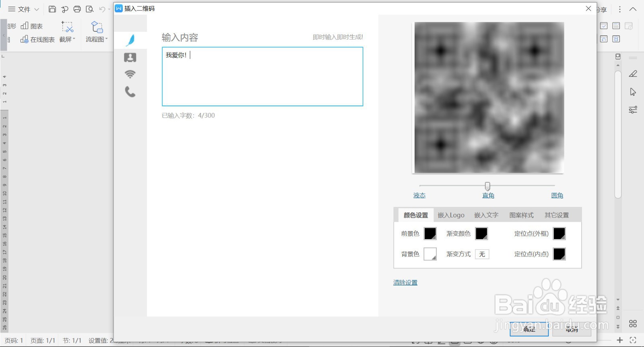Pick the 定位点(外框) color swatch

[559, 233]
